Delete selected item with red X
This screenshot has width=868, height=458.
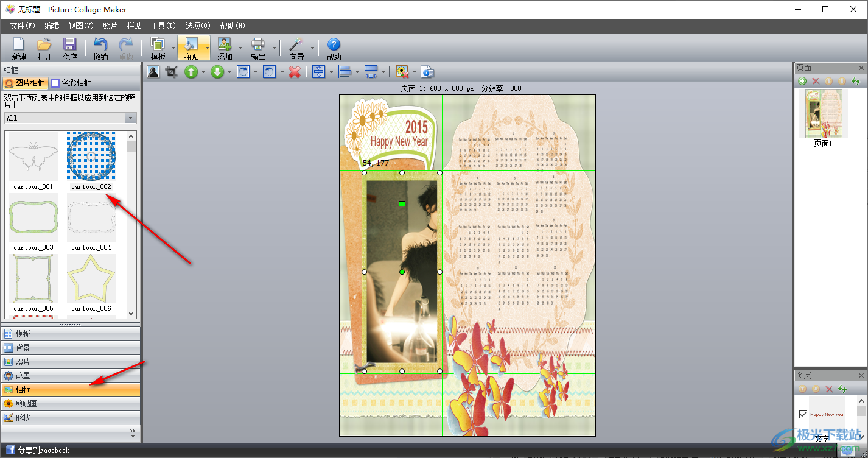pos(295,72)
